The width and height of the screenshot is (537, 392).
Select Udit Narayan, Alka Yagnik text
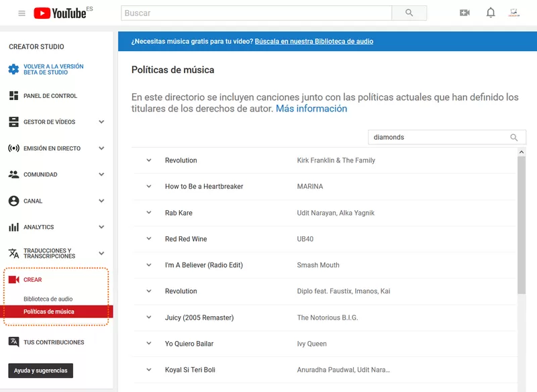(336, 213)
